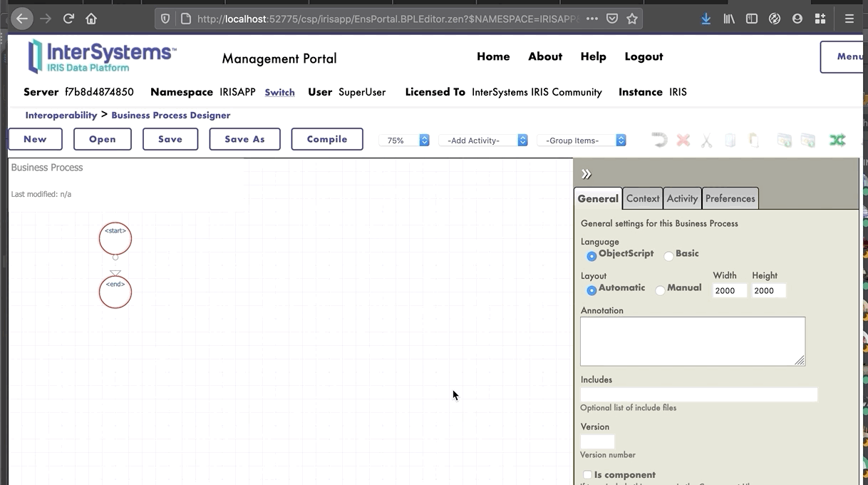
Task: Click the Height input field
Action: tap(768, 290)
